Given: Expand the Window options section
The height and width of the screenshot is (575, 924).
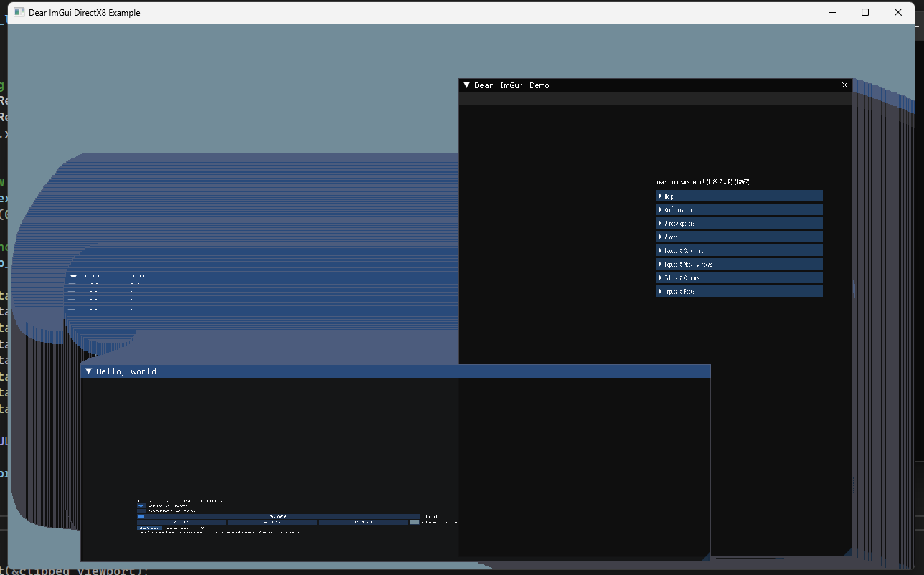Looking at the screenshot, I should [x=739, y=222].
